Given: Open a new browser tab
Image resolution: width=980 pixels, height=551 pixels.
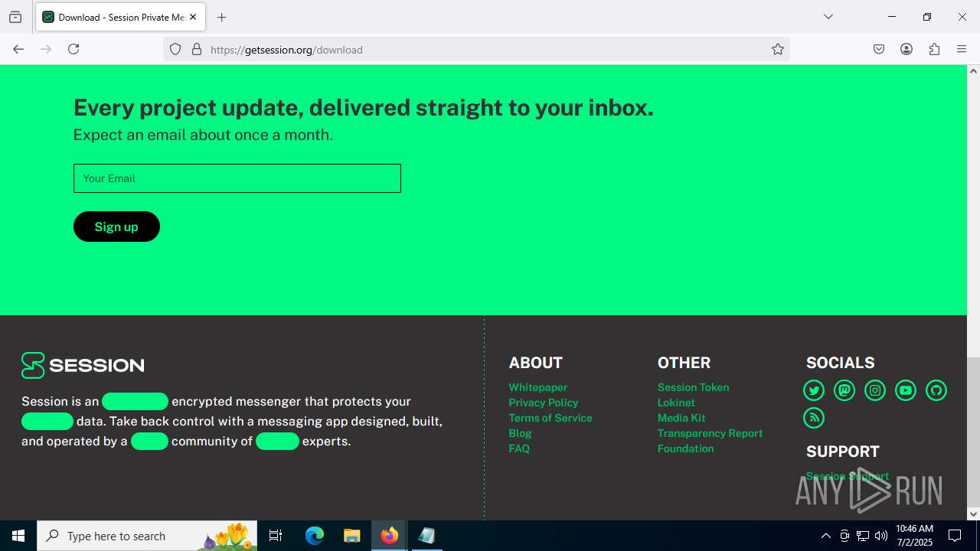Looking at the screenshot, I should coord(221,17).
